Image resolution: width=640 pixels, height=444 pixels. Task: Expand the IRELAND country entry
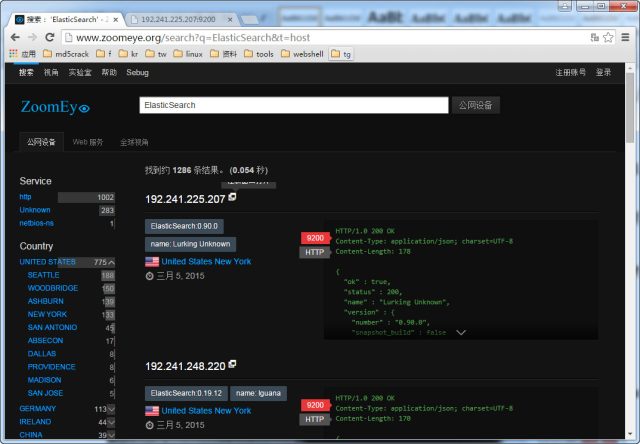click(111, 422)
